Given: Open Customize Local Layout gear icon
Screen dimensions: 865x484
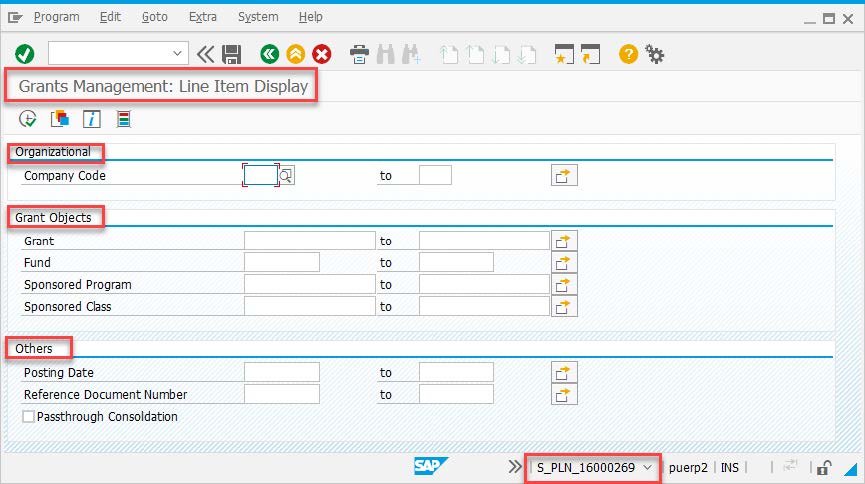Looking at the screenshot, I should pyautogui.click(x=655, y=54).
